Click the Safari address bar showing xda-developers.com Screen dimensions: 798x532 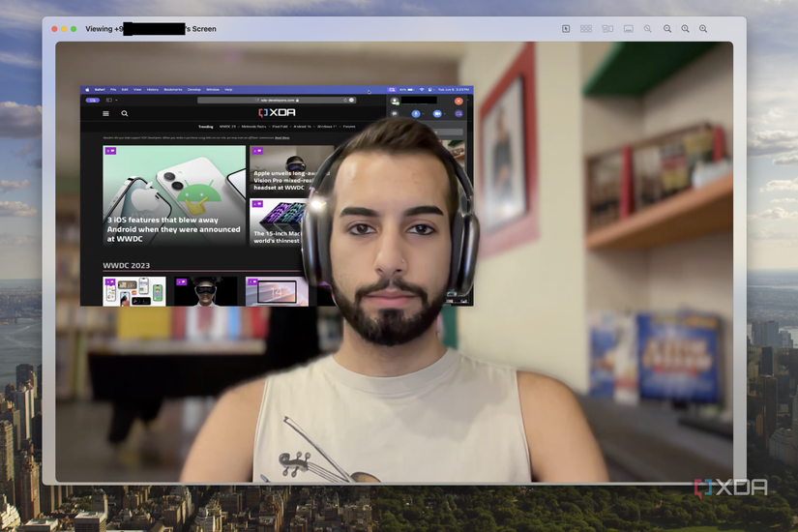pos(277,101)
